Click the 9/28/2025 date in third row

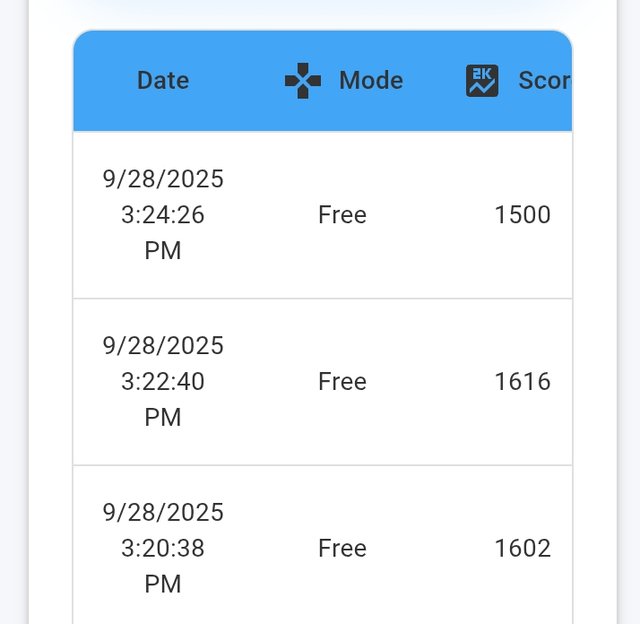[163, 512]
